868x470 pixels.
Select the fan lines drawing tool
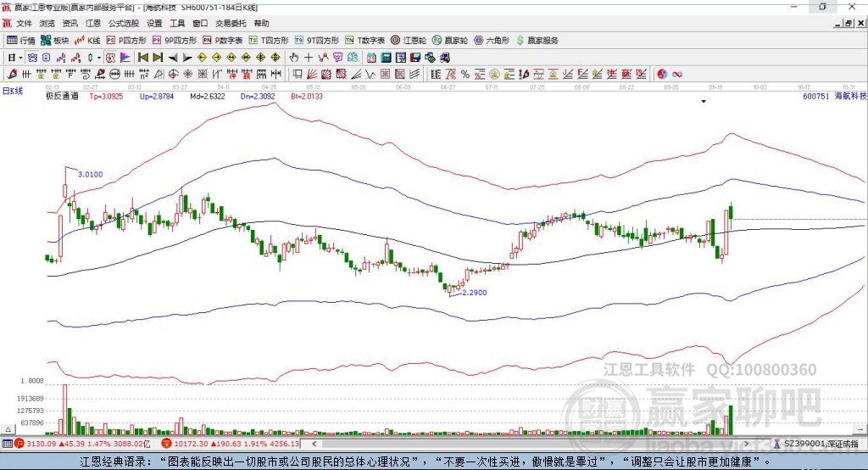(312, 74)
